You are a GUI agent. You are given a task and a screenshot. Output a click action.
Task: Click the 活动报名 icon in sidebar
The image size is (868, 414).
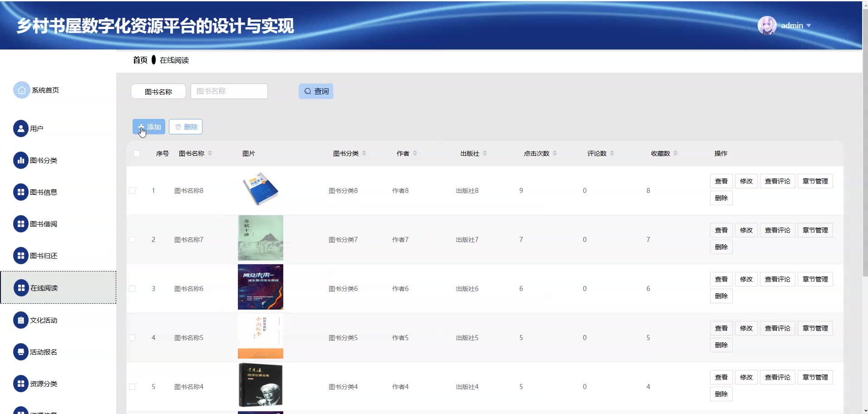pyautogui.click(x=21, y=352)
